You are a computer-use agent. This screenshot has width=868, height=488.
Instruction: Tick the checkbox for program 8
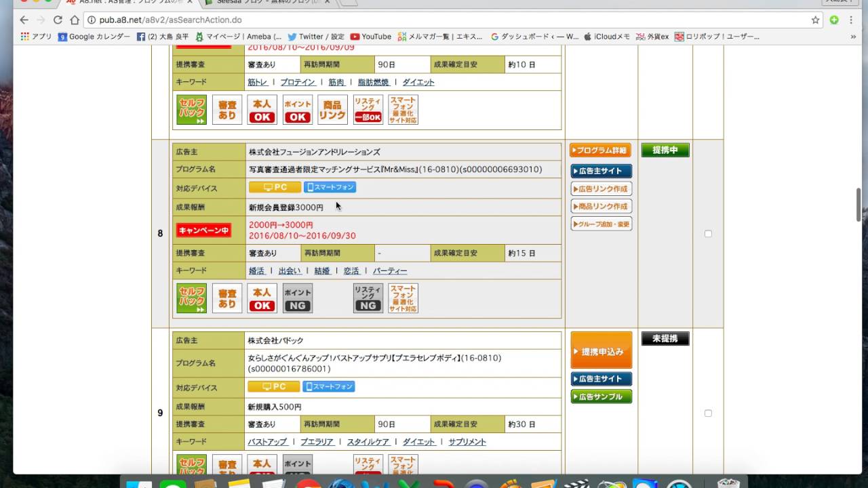[x=708, y=234]
